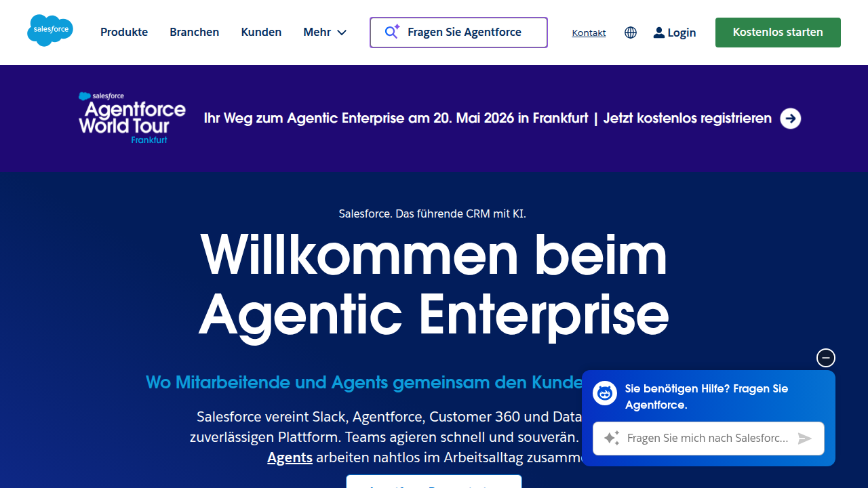
Task: Focus the 'Fragen Sie mich nach Salesforce' chat input
Action: [709, 439]
